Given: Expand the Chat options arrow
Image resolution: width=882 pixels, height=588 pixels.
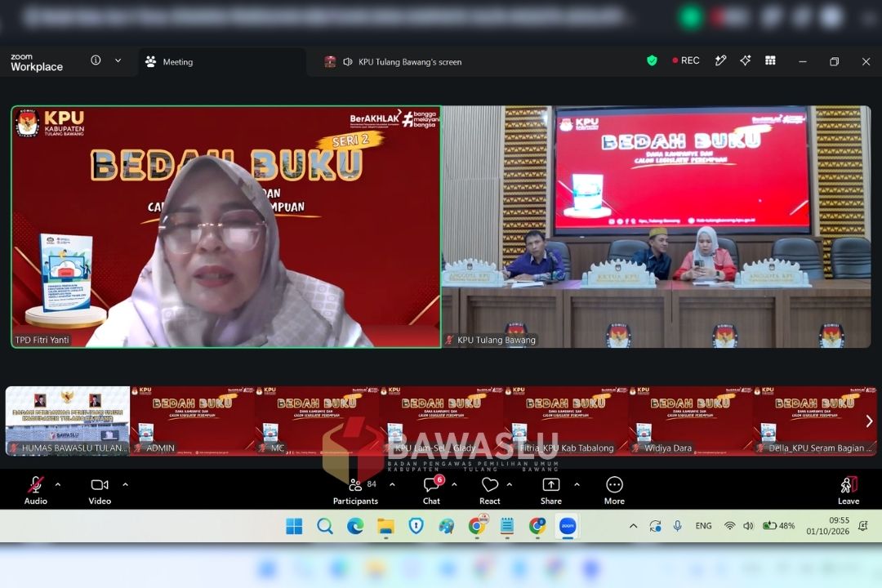Looking at the screenshot, I should (454, 484).
